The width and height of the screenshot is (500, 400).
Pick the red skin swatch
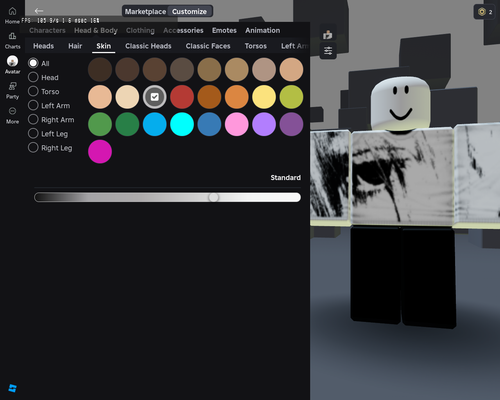pyautogui.click(x=182, y=97)
